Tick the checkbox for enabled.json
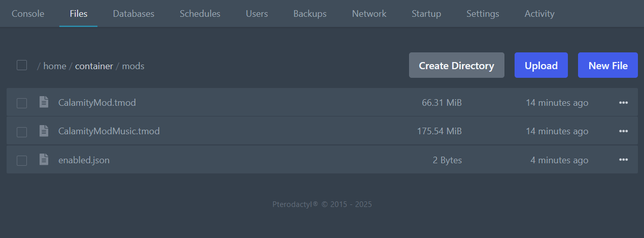The height and width of the screenshot is (238, 644). pyautogui.click(x=22, y=160)
